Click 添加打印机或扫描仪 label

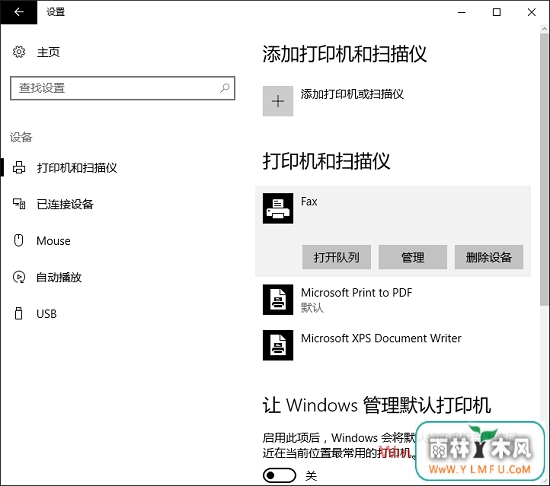point(352,94)
